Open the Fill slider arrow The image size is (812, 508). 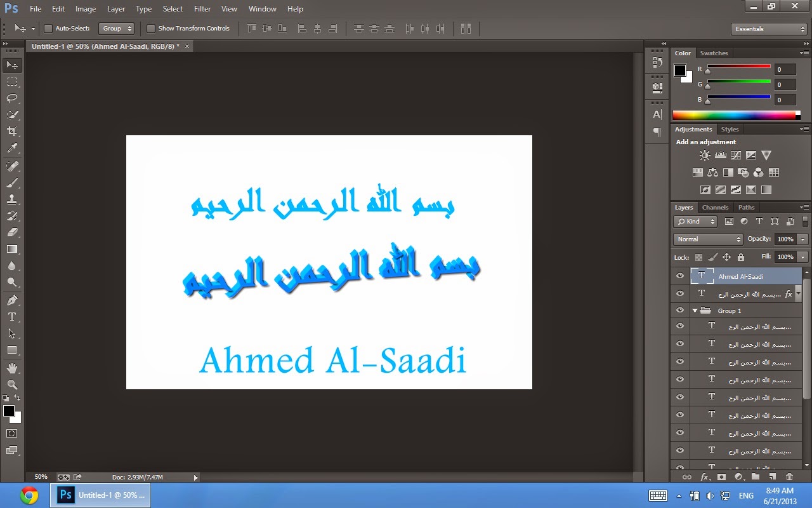803,257
